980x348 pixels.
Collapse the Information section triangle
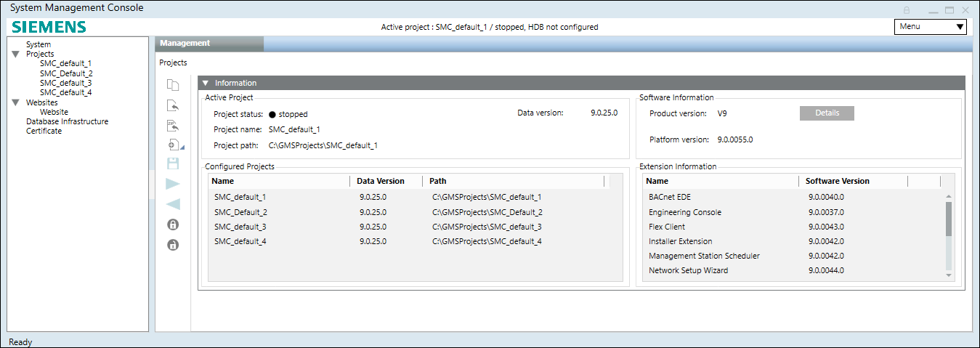[x=206, y=83]
